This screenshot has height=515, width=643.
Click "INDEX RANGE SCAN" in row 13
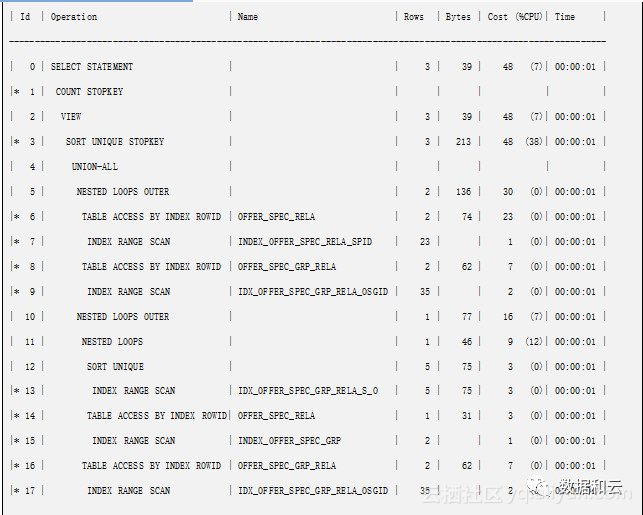click(x=134, y=390)
